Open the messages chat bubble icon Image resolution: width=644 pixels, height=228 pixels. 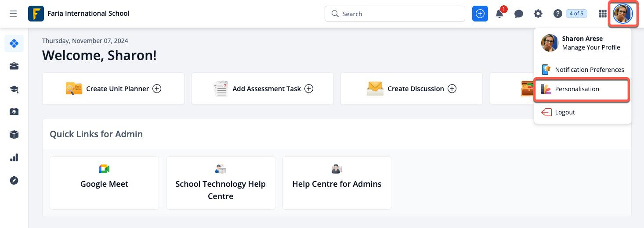[x=519, y=14]
